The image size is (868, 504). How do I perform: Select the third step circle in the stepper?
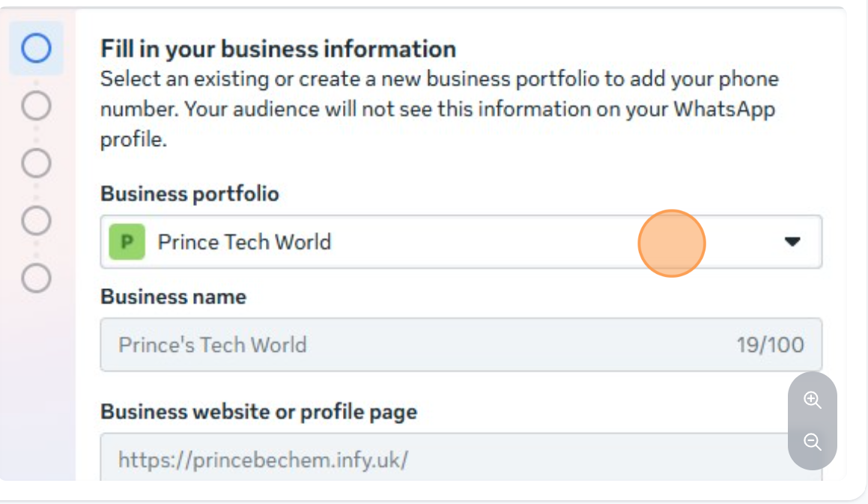point(36,162)
